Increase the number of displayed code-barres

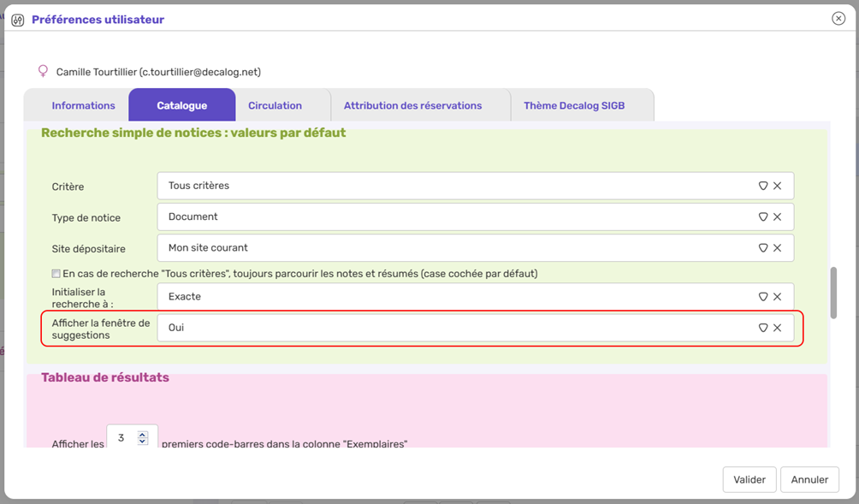point(143,434)
